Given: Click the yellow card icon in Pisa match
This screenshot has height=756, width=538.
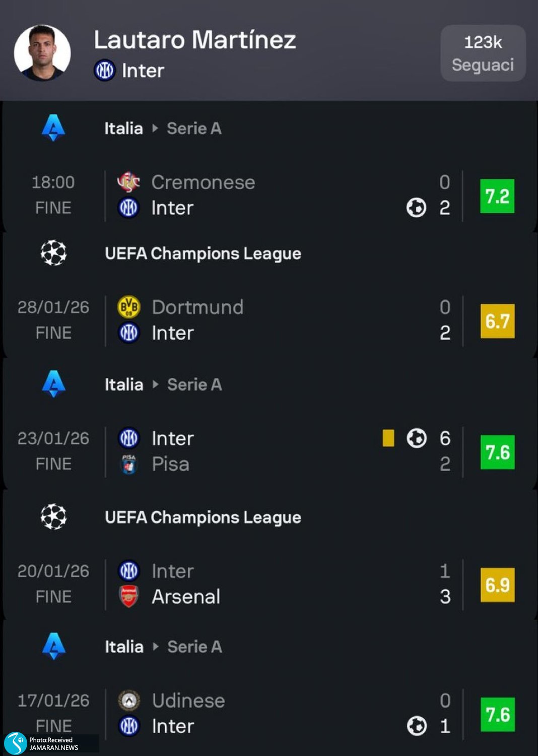Looking at the screenshot, I should coord(388,438).
